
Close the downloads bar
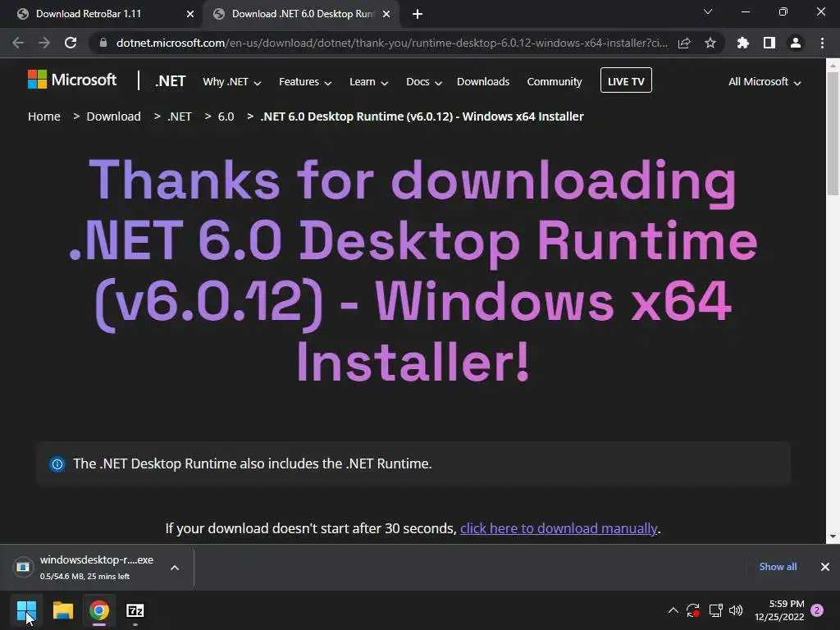click(x=825, y=567)
